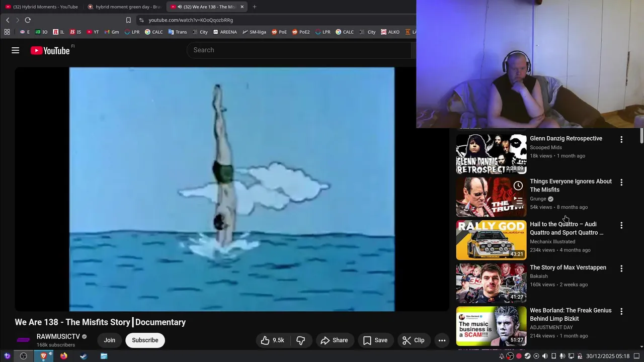Viewport: 644px width, 362px height.
Task: Go to YouTube home via logo
Action: click(x=50, y=50)
